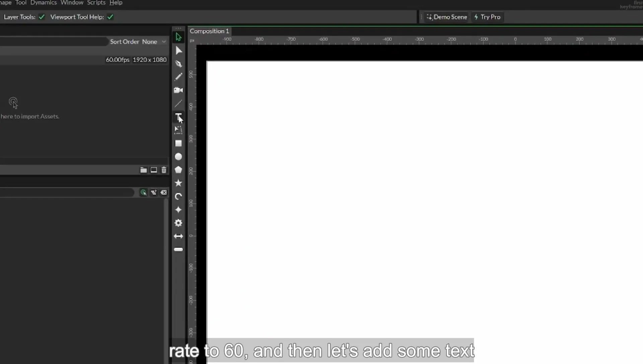This screenshot has width=643, height=364.
Task: Click the 1920 x 1080 resolution text
Action: [150, 60]
